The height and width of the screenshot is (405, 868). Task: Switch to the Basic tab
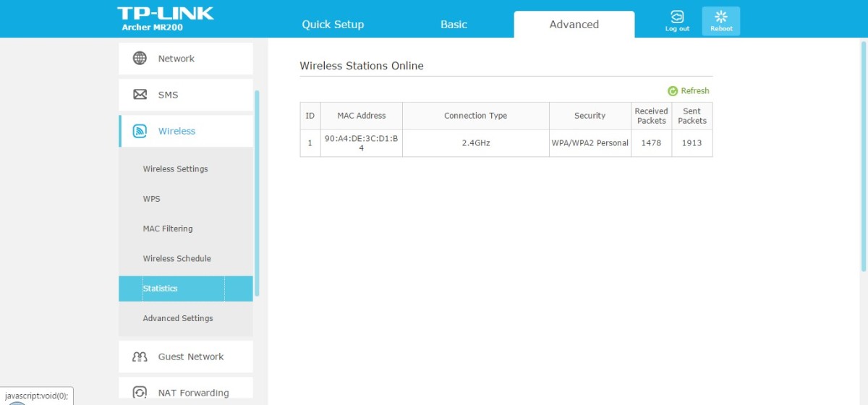click(x=454, y=25)
